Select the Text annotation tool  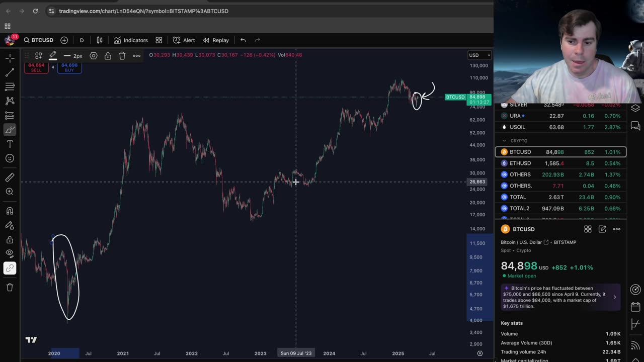(10, 144)
